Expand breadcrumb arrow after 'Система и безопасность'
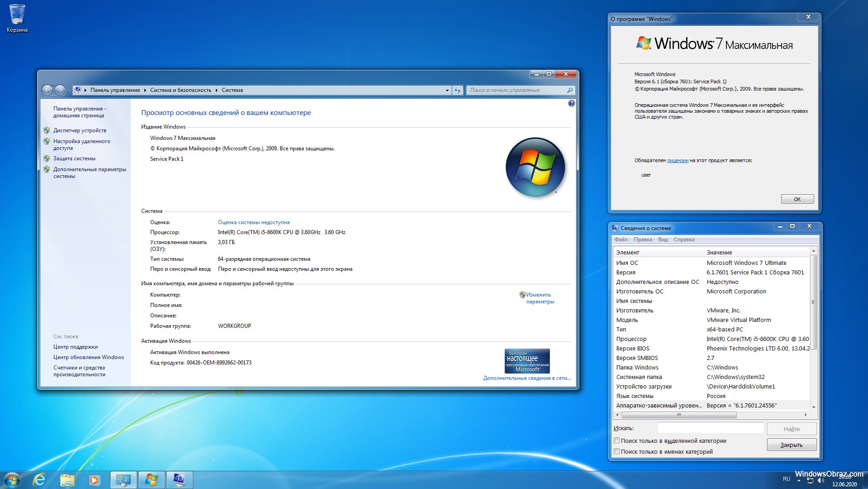Viewport: 868px width, 489px height. [216, 90]
